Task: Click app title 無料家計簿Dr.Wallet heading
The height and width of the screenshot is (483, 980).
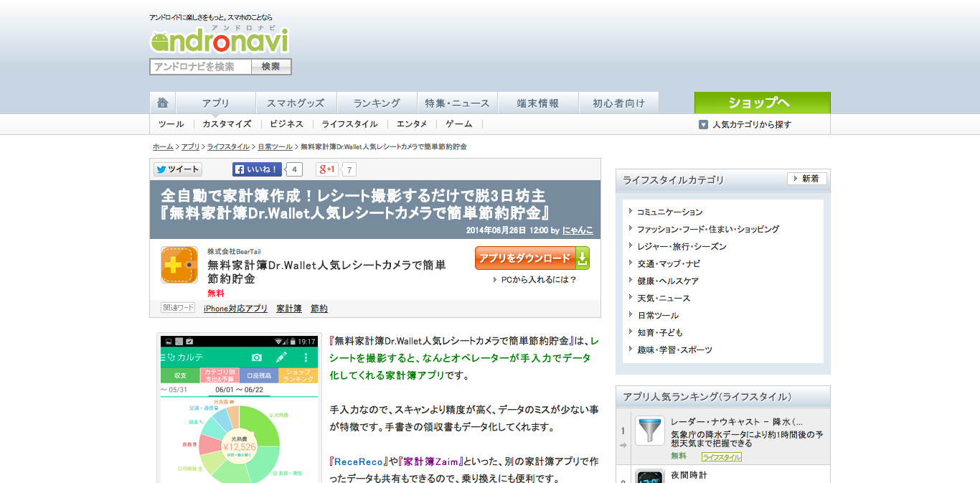Action: click(x=326, y=271)
